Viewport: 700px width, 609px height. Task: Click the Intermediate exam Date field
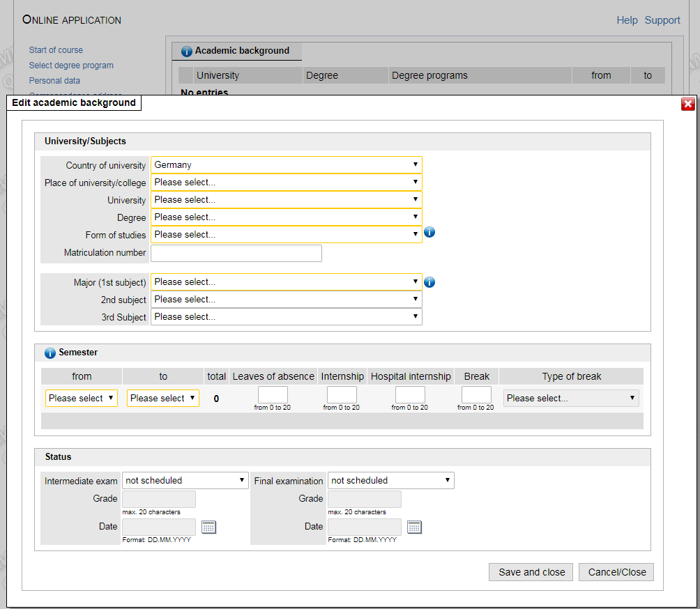tap(159, 527)
